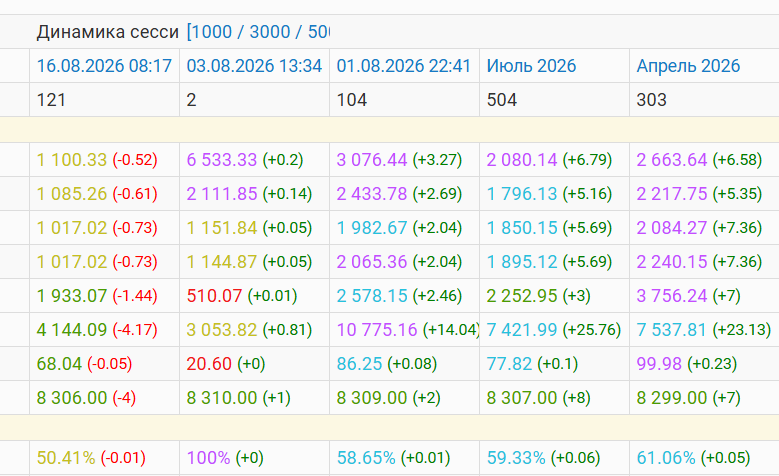
Task: Click the value 2 240.15 (+7.36)
Action: pos(700,262)
